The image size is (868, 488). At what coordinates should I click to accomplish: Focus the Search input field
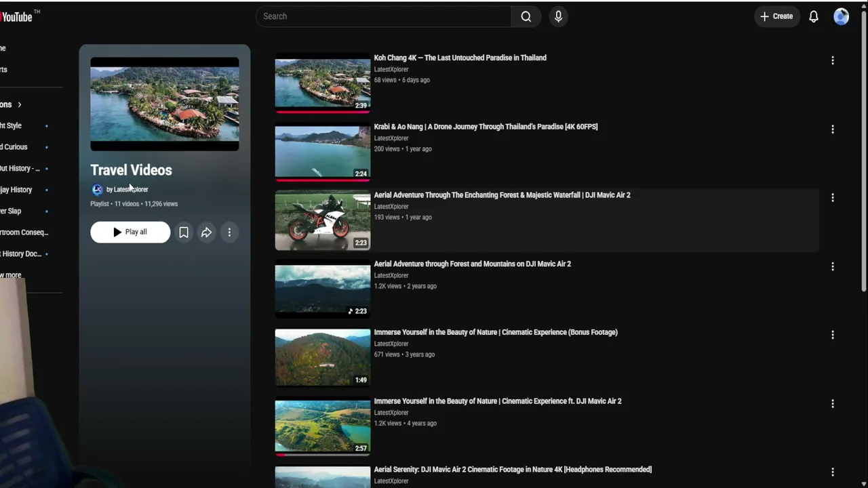point(383,16)
